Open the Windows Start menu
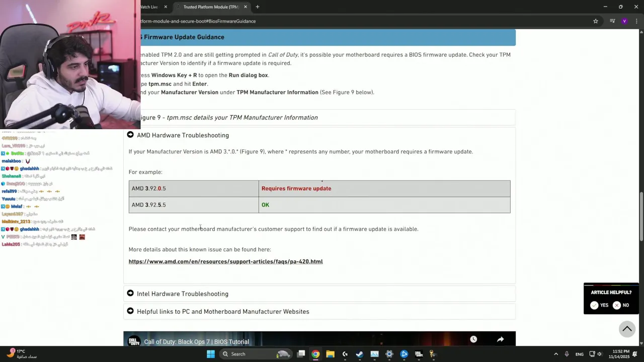The image size is (644, 362). point(211,354)
